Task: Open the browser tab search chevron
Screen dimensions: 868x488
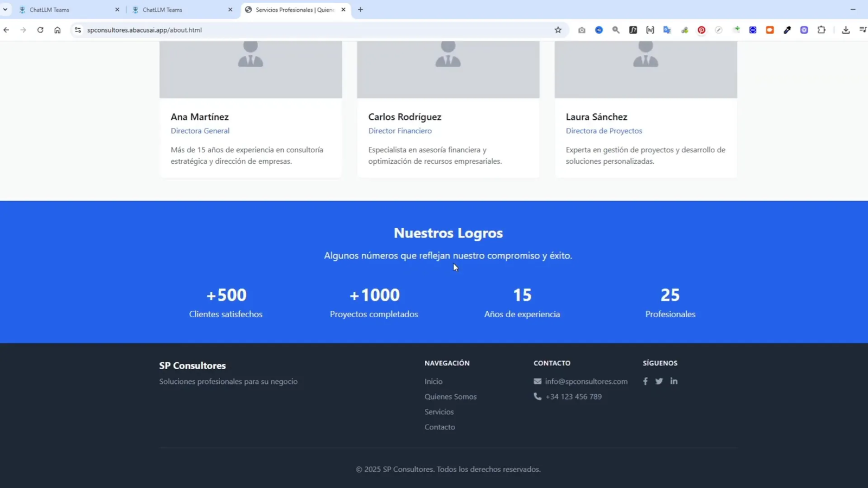Action: 5,9
